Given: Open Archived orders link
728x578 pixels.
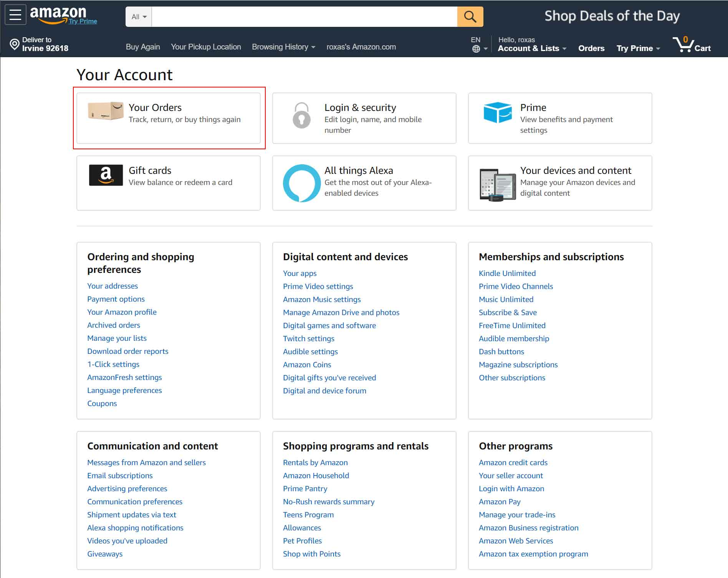Looking at the screenshot, I should pos(114,325).
